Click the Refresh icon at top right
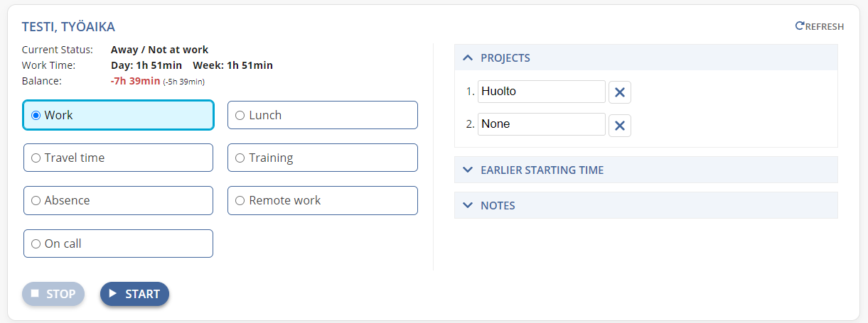 (x=800, y=26)
